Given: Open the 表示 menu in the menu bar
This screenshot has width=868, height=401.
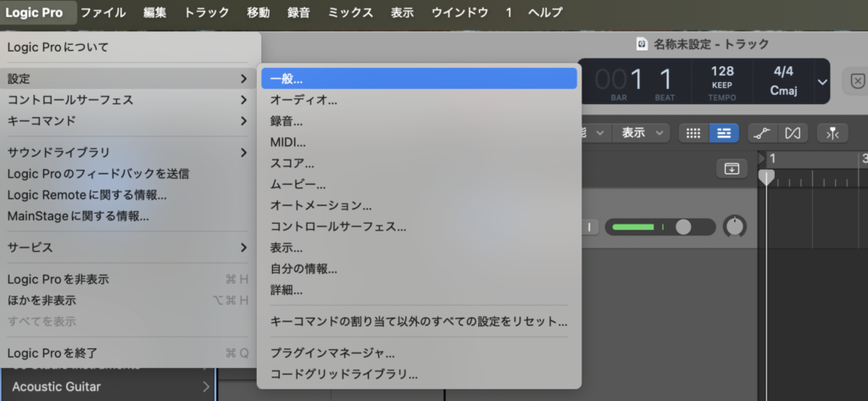Looking at the screenshot, I should [403, 12].
